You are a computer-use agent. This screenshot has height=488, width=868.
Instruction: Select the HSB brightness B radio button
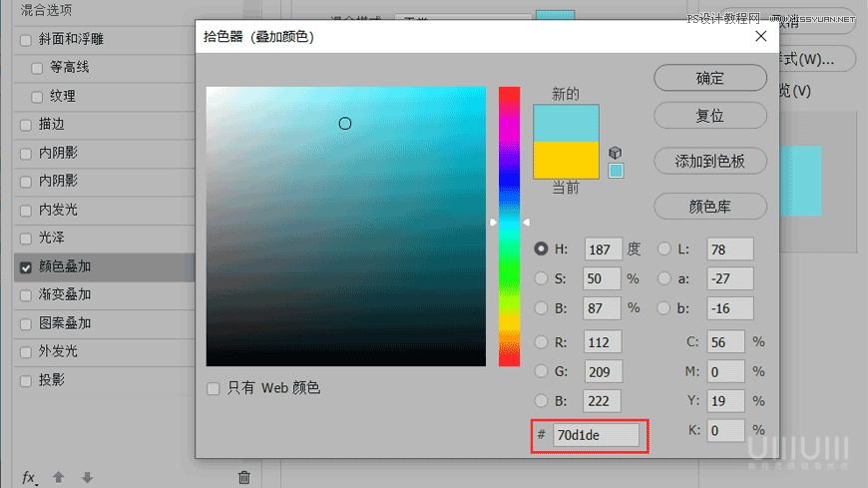[x=541, y=308]
